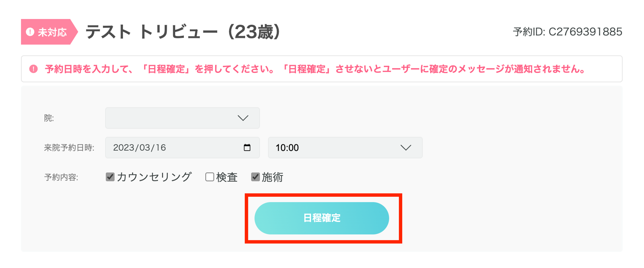Click the カウンセリング label text

tap(154, 177)
